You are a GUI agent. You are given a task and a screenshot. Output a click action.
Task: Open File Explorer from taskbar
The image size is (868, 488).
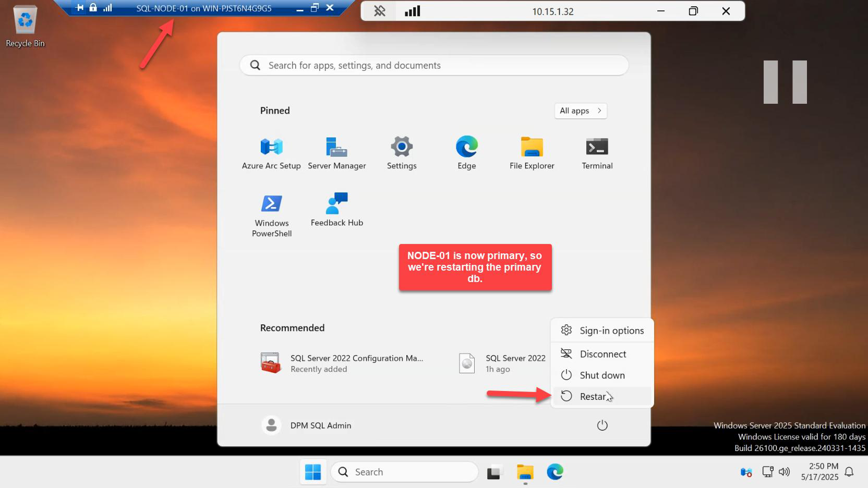525,472
